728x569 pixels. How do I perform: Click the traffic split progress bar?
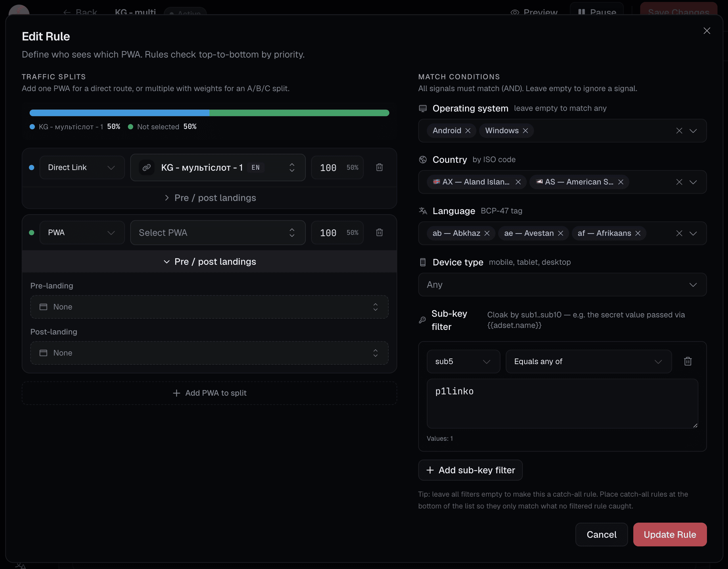tap(209, 113)
